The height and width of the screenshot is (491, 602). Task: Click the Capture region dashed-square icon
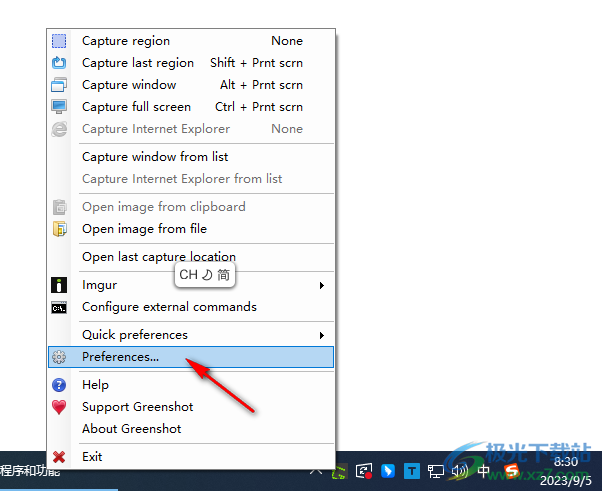tap(59, 41)
